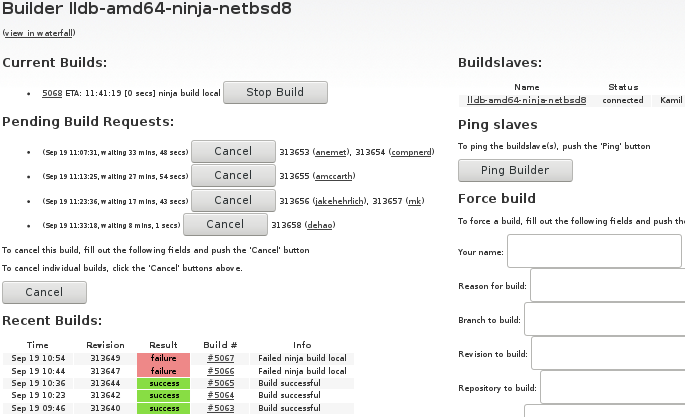This screenshot has height=417, width=685.
Task: Click the 'Time' column header
Action: point(38,345)
